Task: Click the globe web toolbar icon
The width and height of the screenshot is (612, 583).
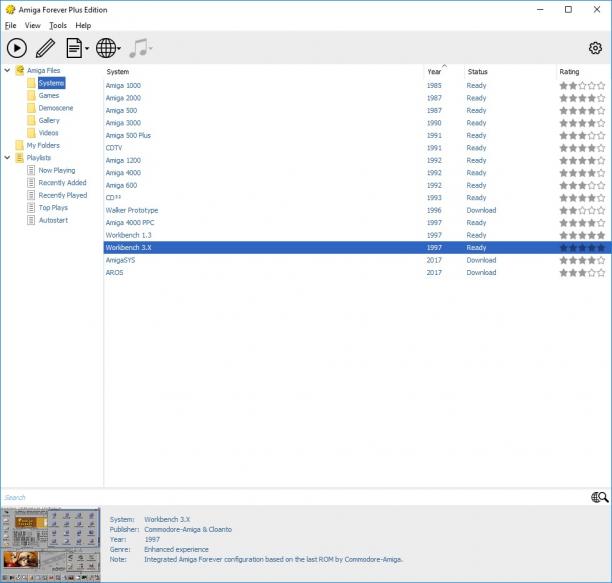Action: tap(106, 48)
